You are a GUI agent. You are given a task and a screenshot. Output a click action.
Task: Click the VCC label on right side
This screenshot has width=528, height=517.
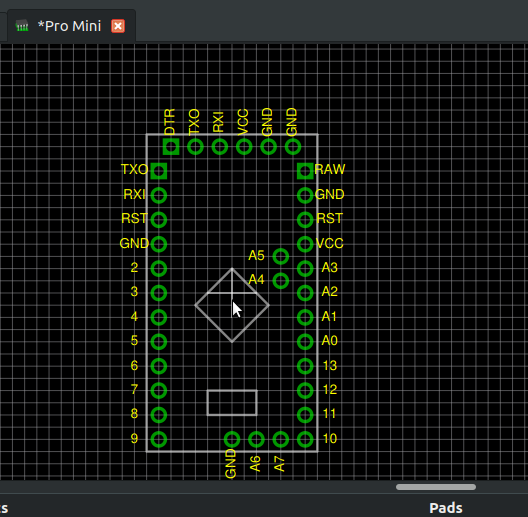330,243
